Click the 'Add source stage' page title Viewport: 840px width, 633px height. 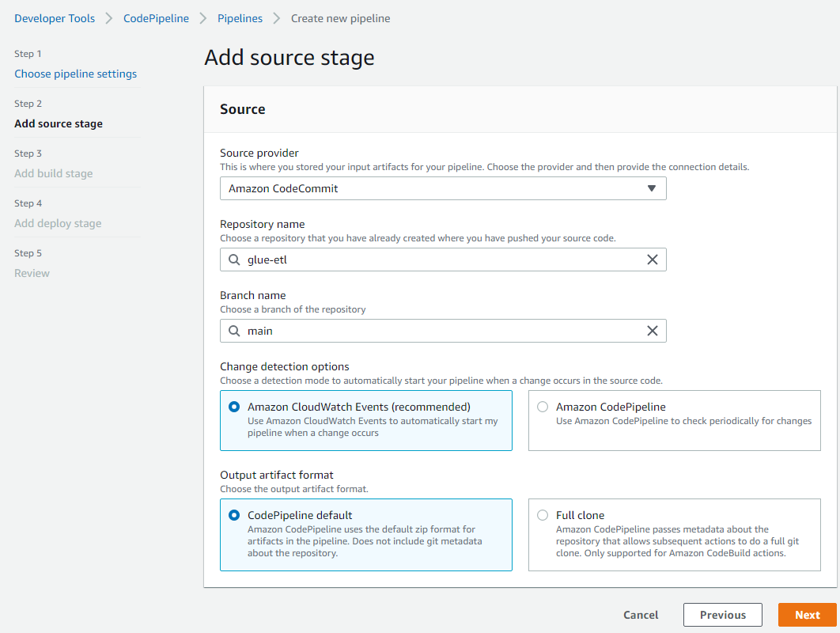point(289,57)
